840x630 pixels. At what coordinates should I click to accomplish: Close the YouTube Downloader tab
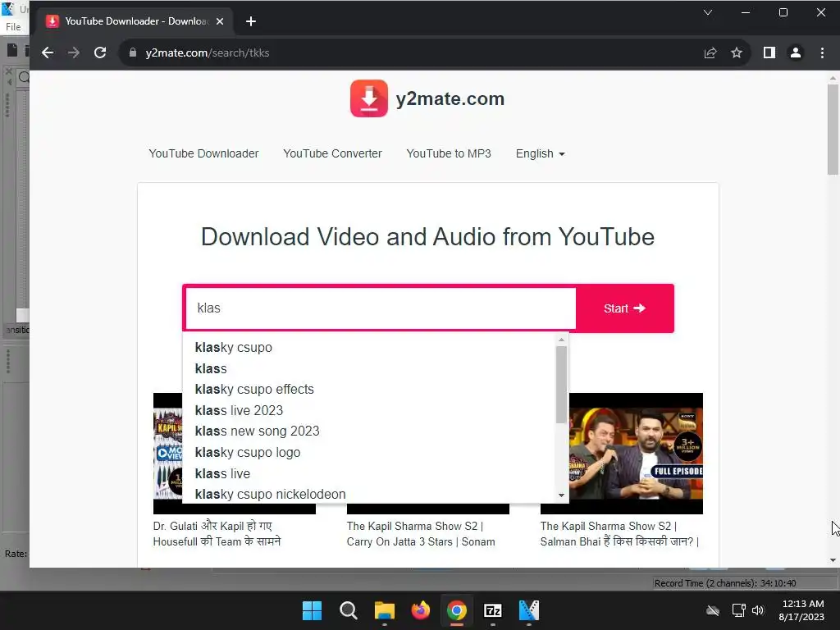pyautogui.click(x=220, y=21)
